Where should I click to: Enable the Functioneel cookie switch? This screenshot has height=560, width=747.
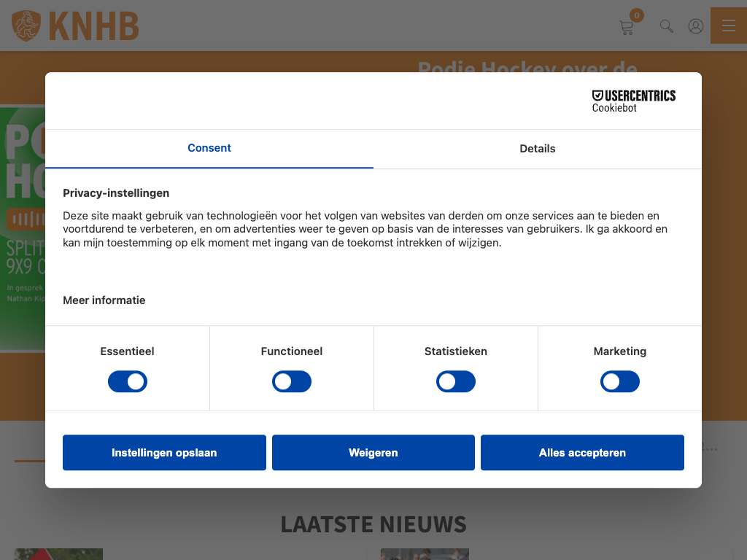click(292, 381)
